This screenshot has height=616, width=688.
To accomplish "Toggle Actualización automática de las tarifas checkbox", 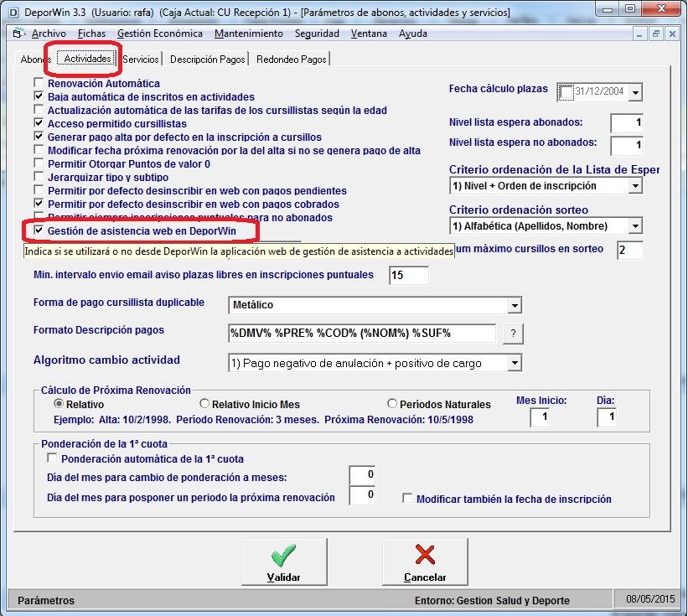I will click(39, 109).
